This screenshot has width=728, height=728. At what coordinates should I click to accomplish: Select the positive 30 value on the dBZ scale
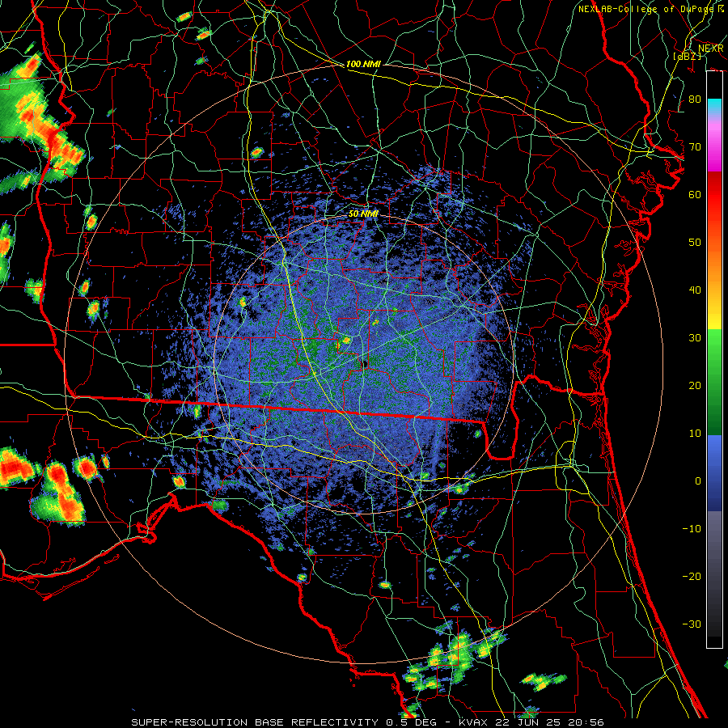pos(695,338)
